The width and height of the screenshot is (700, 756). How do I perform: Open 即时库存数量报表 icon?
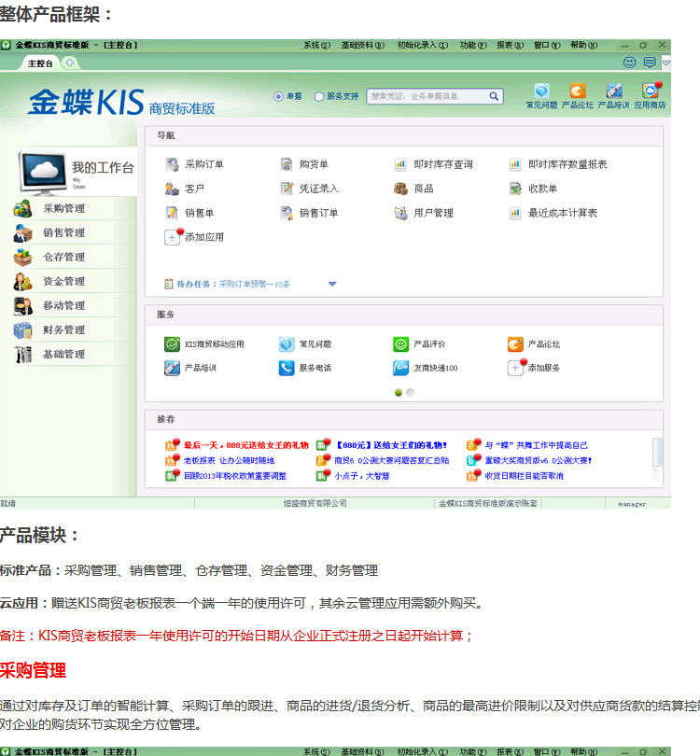(x=515, y=164)
